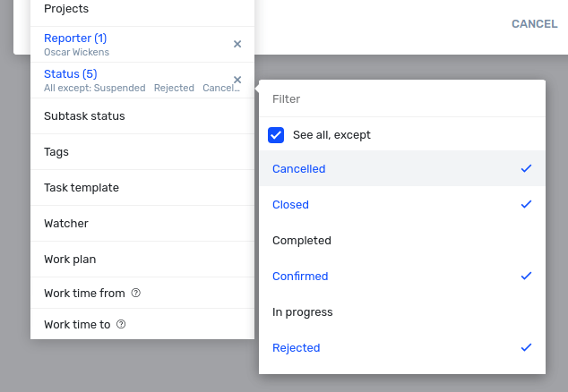Click the CANCEL button

pyautogui.click(x=534, y=24)
